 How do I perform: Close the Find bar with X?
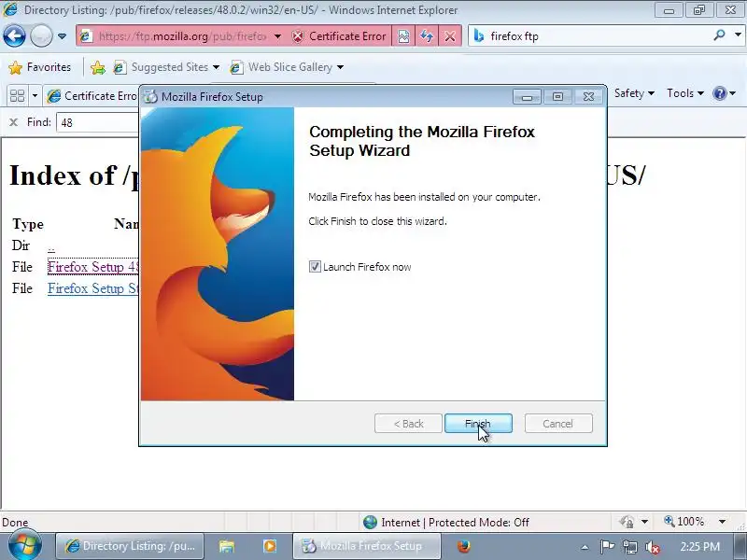pyautogui.click(x=14, y=122)
